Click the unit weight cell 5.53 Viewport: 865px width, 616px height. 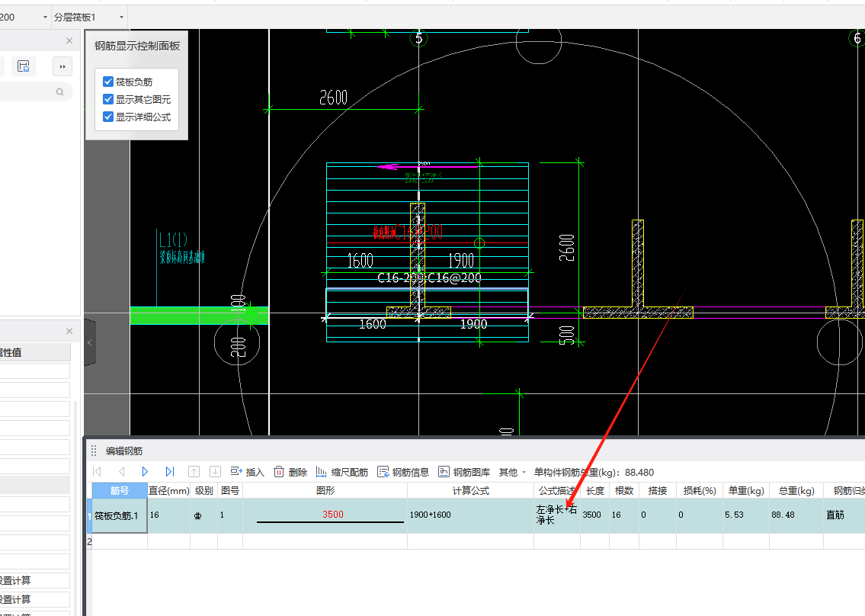coord(746,515)
